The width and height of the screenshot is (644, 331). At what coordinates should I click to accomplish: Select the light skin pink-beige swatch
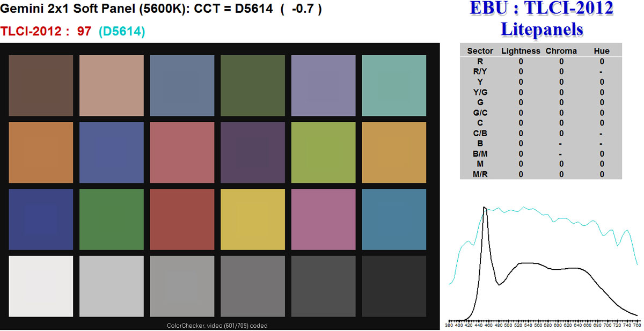point(112,85)
